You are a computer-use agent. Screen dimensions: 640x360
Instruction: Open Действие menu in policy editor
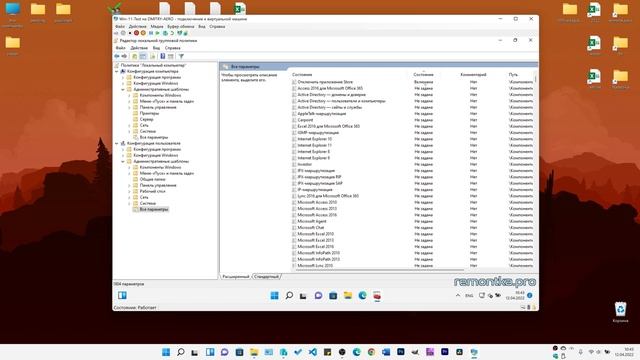pyautogui.click(x=139, y=48)
